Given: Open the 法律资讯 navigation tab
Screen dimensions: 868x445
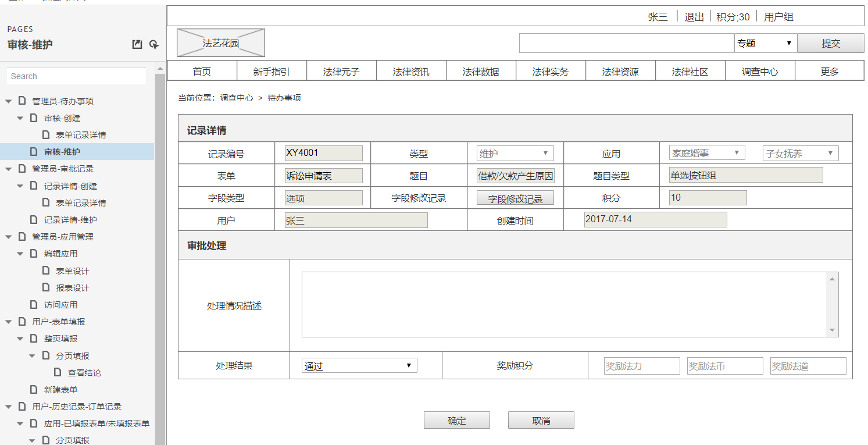Looking at the screenshot, I should coord(411,72).
